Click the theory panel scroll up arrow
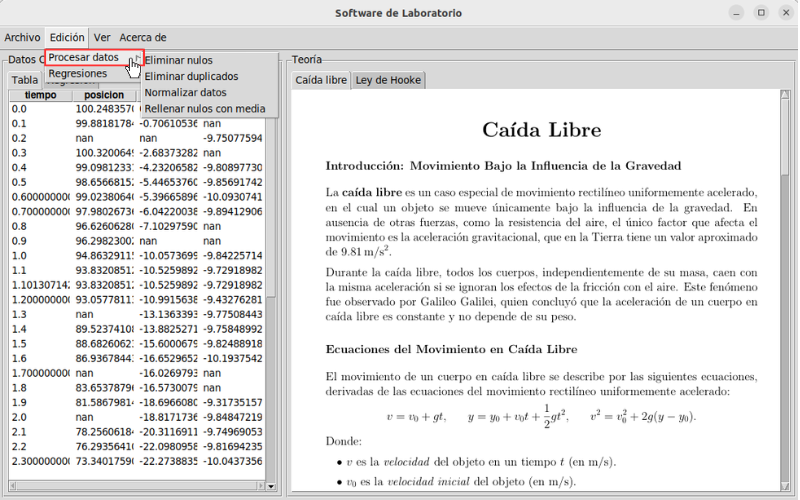This screenshot has width=800, height=500. coord(785,95)
